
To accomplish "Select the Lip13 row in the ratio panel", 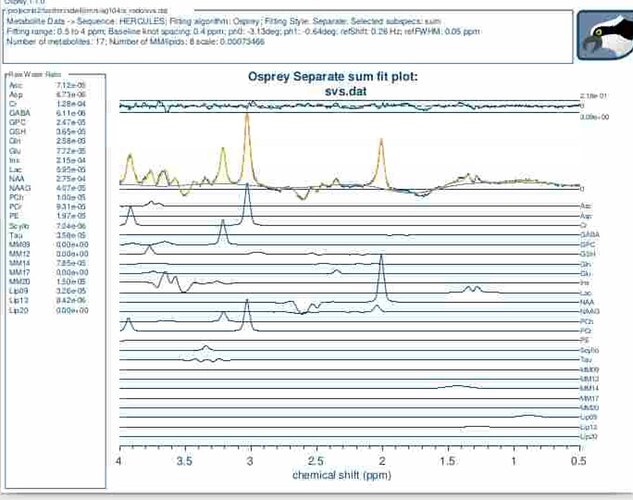I will pos(48,300).
